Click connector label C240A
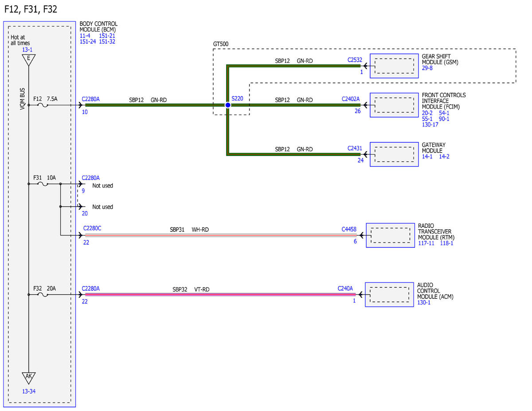 tap(345, 289)
